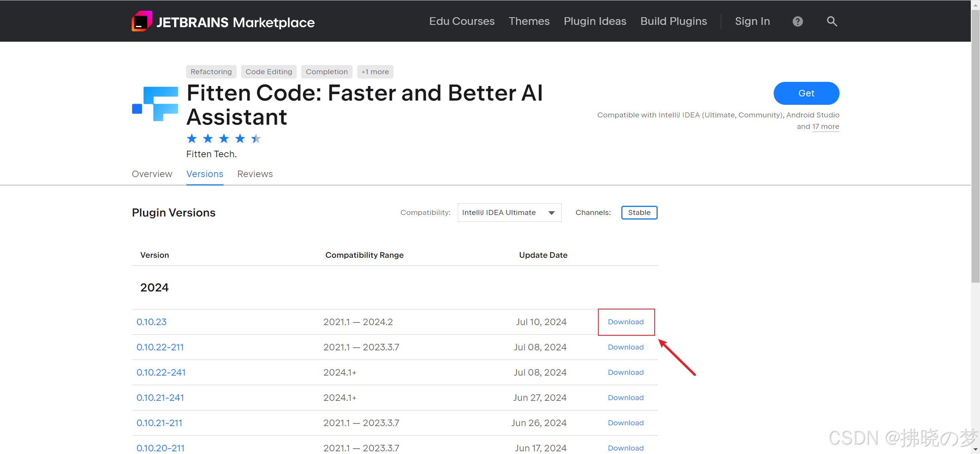Click the Fitten Tech. vendor name
This screenshot has height=454, width=980.
(x=211, y=154)
